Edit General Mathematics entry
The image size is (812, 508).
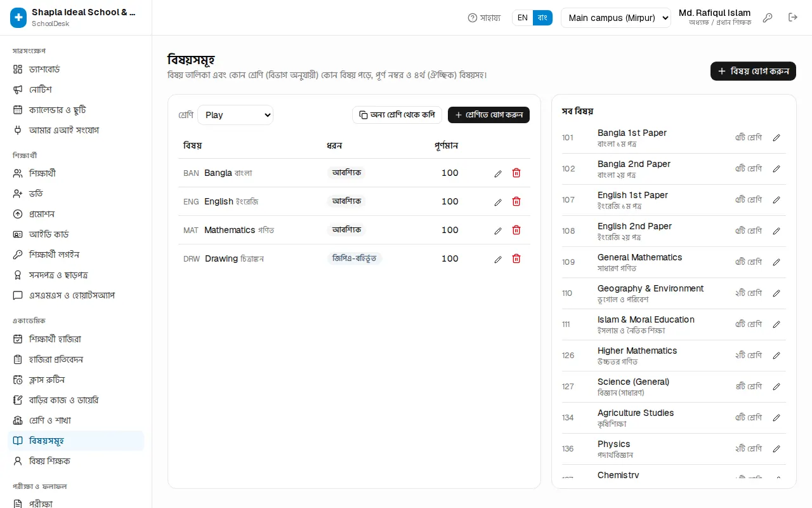click(776, 262)
